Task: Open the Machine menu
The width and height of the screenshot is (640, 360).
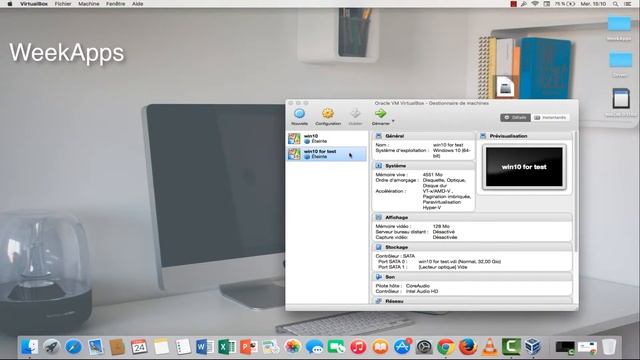Action: pos(89,4)
